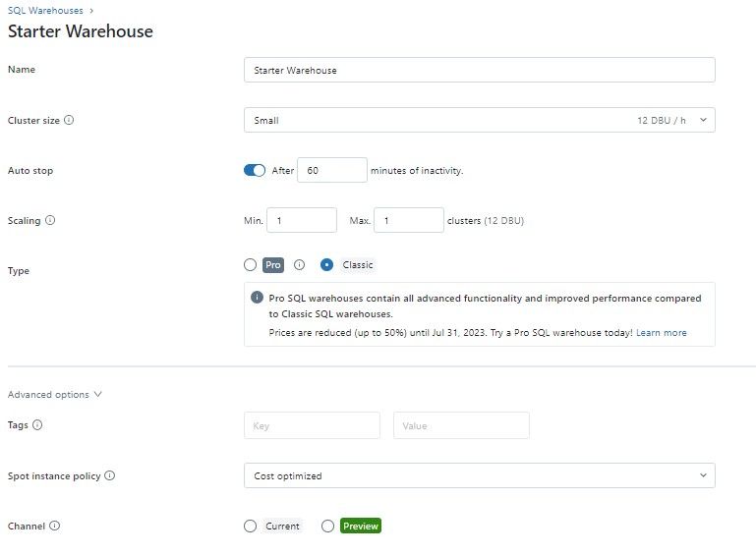The image size is (756, 555).
Task: Choose the Preview channel radio option
Action: click(x=327, y=527)
